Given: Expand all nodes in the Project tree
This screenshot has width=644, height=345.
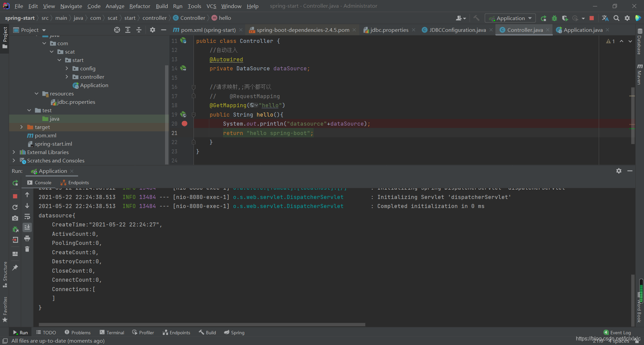Looking at the screenshot, I should [x=128, y=30].
